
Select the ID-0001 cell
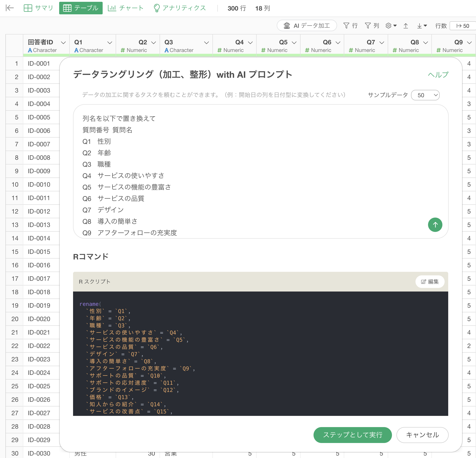tap(41, 63)
